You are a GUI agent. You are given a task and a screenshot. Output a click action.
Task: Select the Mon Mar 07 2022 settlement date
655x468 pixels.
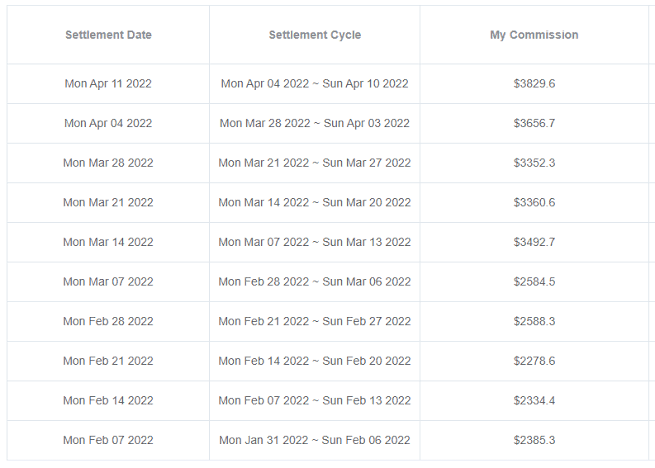click(x=108, y=282)
